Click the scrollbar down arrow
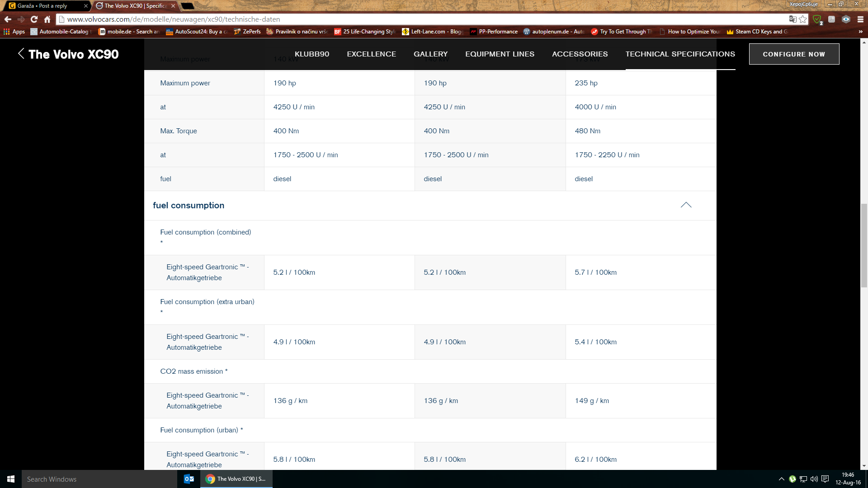 pos(863,466)
